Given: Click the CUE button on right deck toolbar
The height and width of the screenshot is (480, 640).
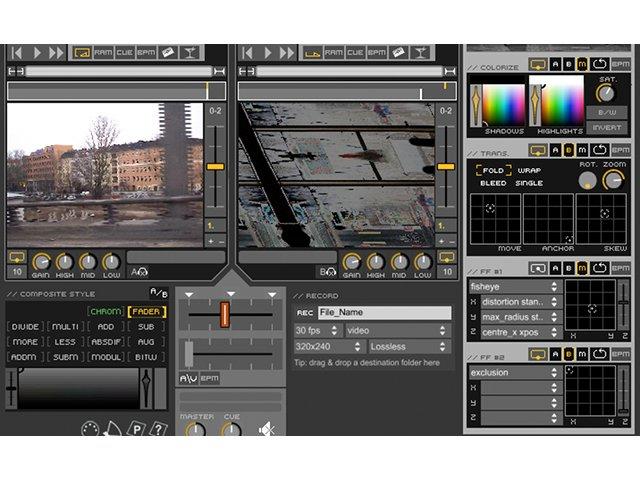Looking at the screenshot, I should (355, 53).
